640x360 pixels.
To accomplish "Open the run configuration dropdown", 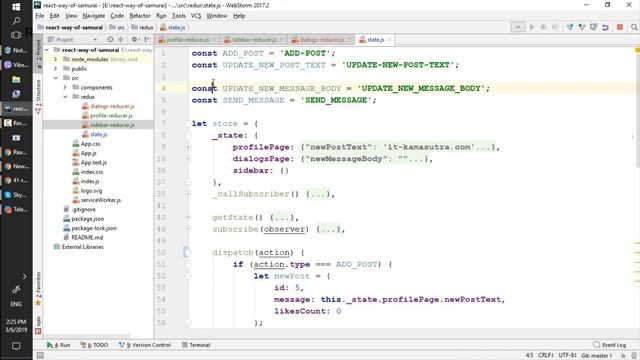I will coord(518,27).
